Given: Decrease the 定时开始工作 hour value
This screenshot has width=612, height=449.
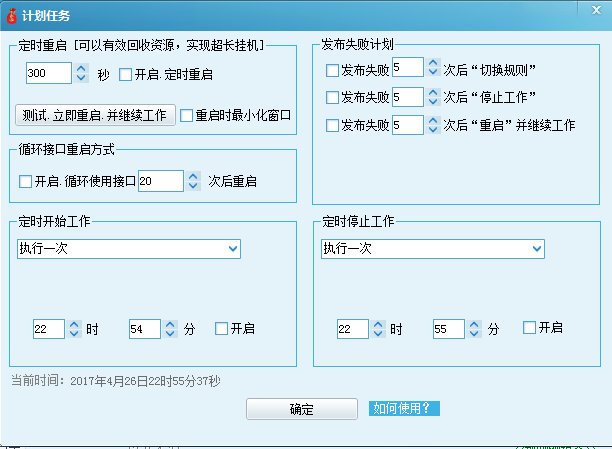Looking at the screenshot, I should tap(74, 333).
